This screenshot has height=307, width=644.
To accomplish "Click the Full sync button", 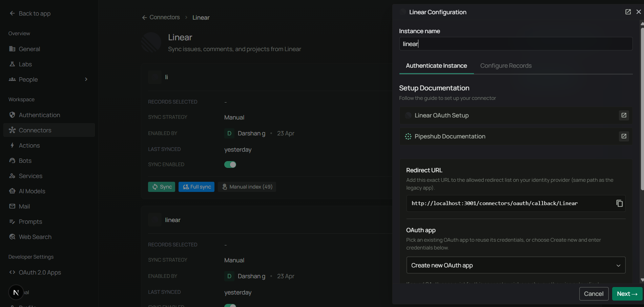I will [x=196, y=187].
